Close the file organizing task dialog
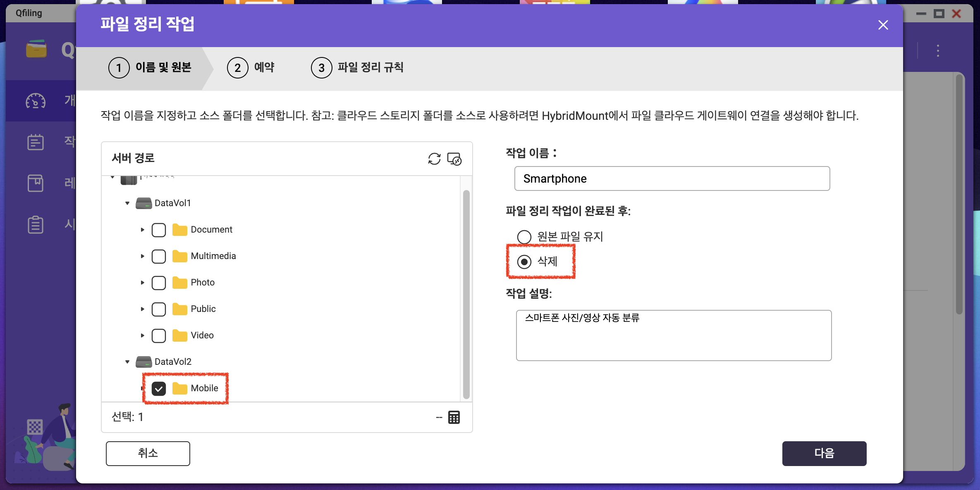The width and height of the screenshot is (980, 490). [883, 25]
